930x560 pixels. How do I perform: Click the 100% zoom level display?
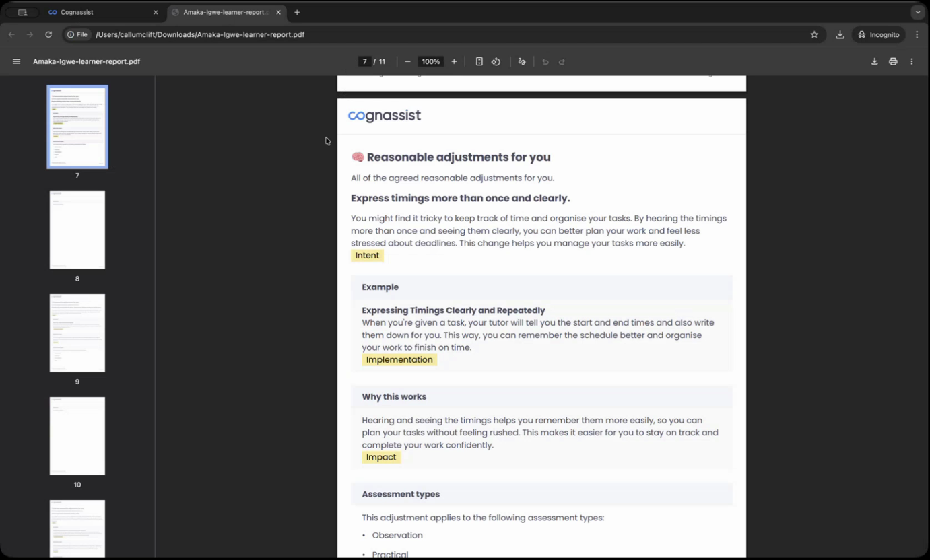point(430,61)
